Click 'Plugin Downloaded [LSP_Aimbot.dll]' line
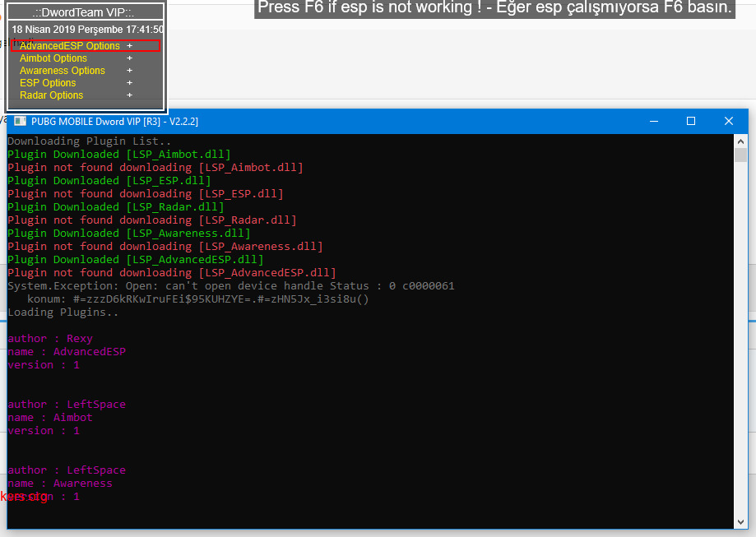Image resolution: width=756 pixels, height=537 pixels. pyautogui.click(x=119, y=155)
